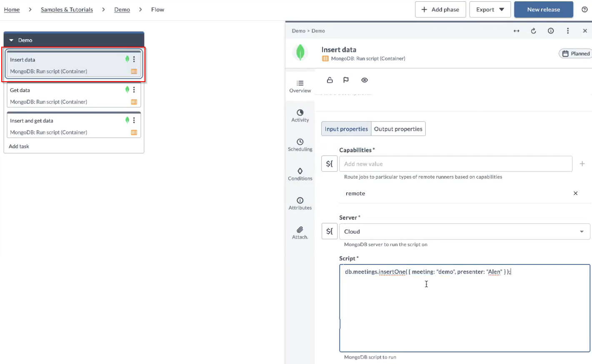Click the Flow breadcrumb text

[157, 9]
